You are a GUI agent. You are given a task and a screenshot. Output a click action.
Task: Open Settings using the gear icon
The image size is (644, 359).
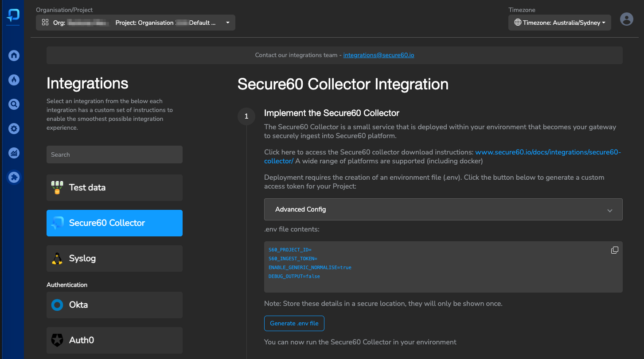14,128
